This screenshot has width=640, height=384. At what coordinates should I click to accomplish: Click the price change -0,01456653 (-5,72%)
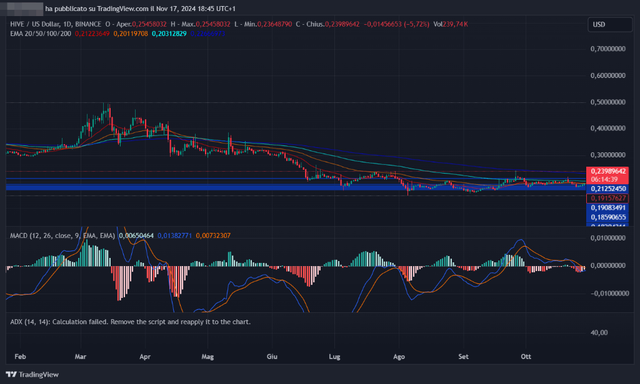[396, 24]
